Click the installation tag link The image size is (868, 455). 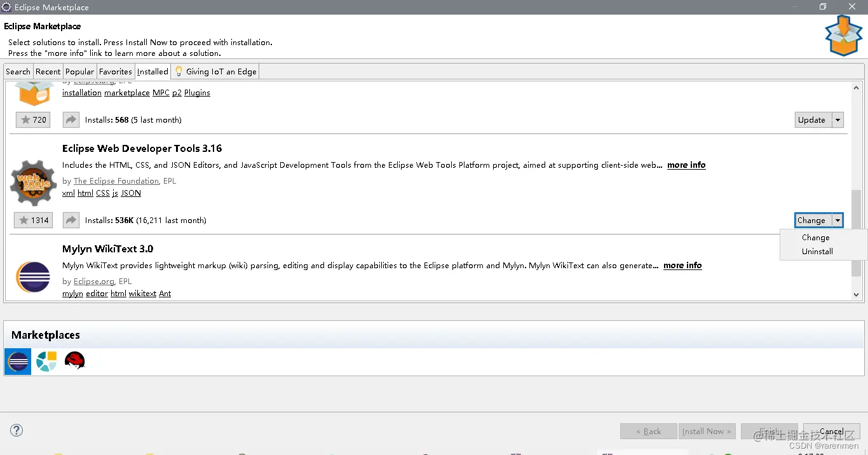(x=82, y=93)
